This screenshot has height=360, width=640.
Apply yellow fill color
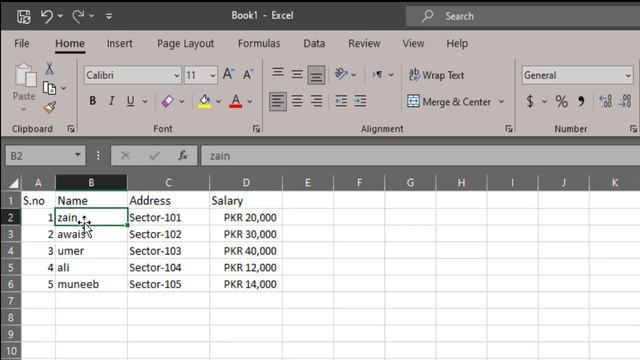(204, 101)
